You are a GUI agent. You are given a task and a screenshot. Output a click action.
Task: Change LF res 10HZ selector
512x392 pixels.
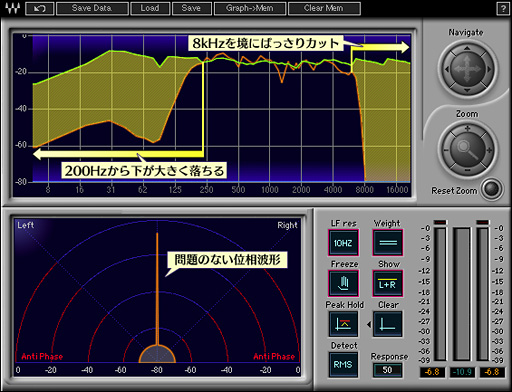[x=343, y=243]
